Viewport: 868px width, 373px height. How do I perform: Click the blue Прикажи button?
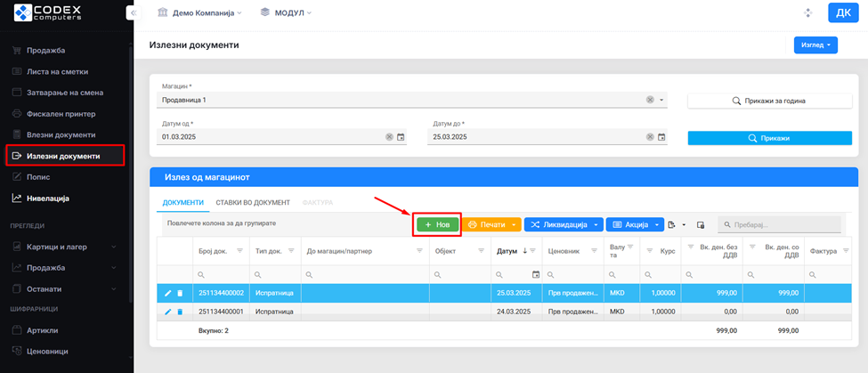point(769,138)
